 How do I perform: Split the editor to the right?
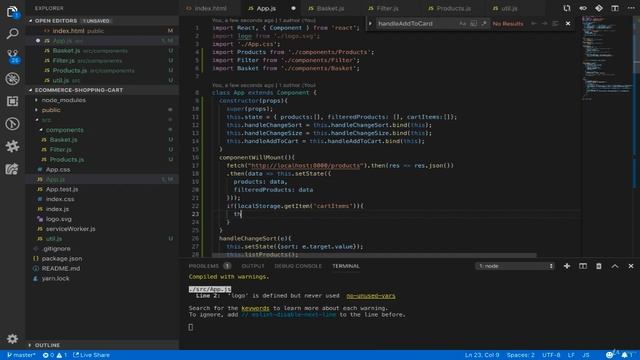pyautogui.click(x=615, y=8)
